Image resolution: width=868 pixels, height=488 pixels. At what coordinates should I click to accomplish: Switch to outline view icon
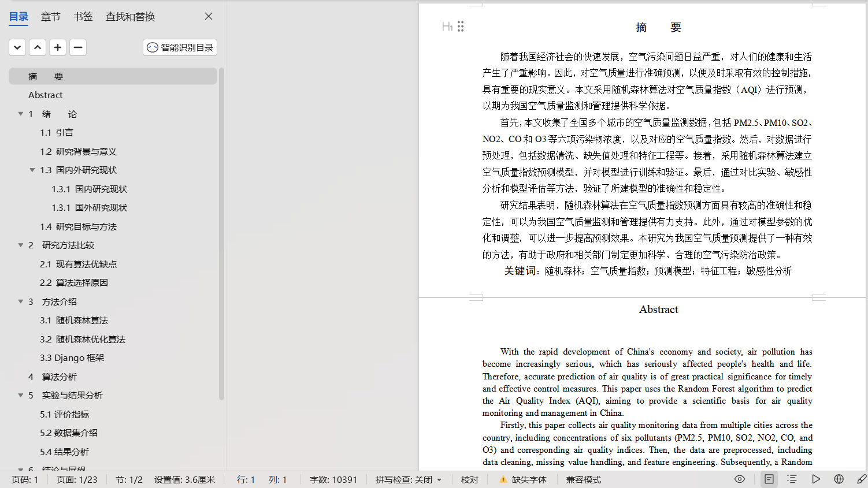(x=792, y=479)
